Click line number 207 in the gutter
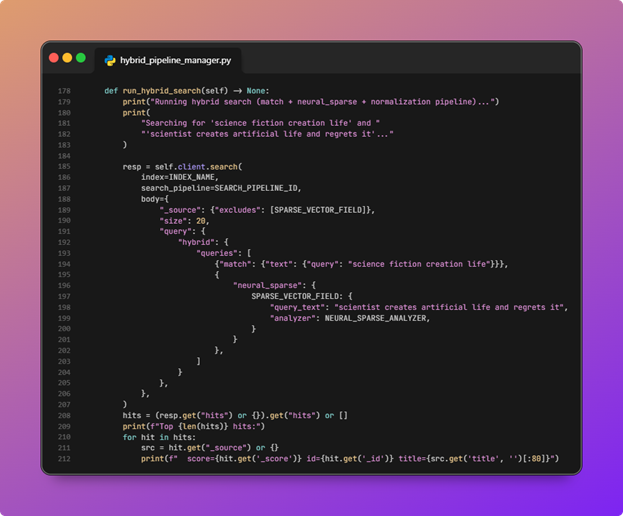 click(x=64, y=405)
